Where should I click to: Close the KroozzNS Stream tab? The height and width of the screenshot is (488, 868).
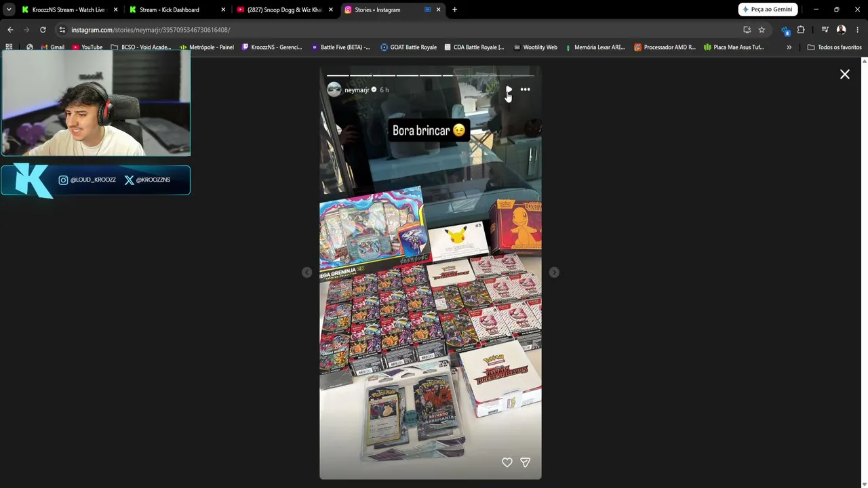115,9
